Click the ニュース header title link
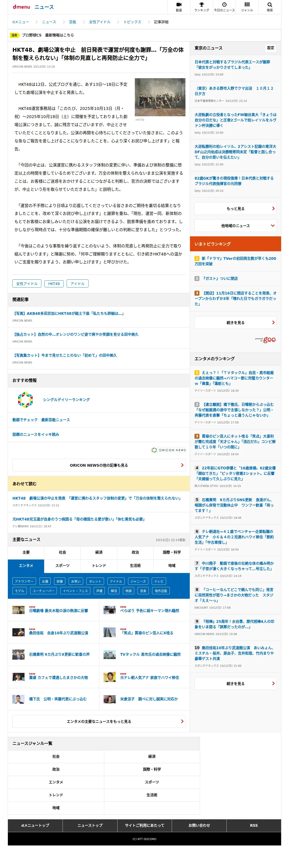This screenshot has height=868, width=289. (44, 7)
